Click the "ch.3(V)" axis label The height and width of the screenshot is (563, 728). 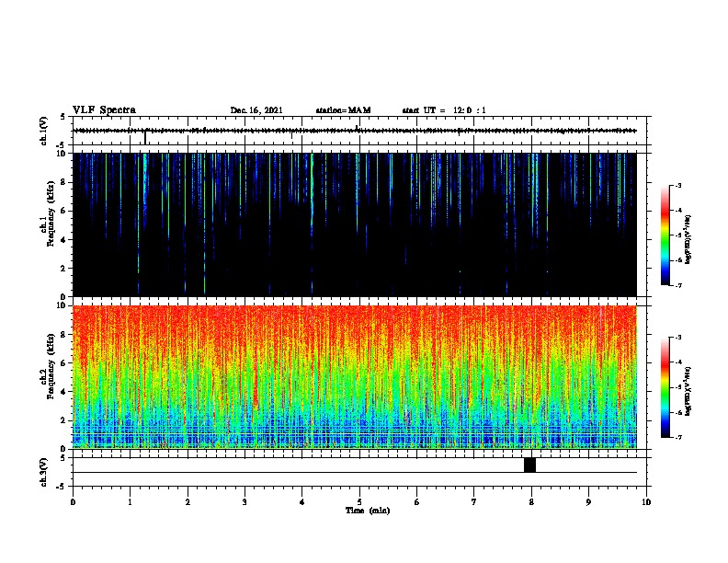(x=44, y=472)
